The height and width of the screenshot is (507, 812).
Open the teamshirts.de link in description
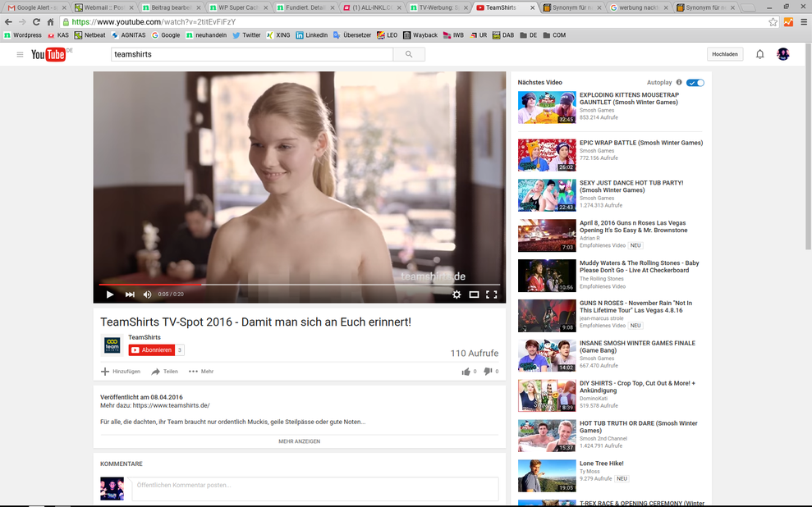click(x=172, y=405)
